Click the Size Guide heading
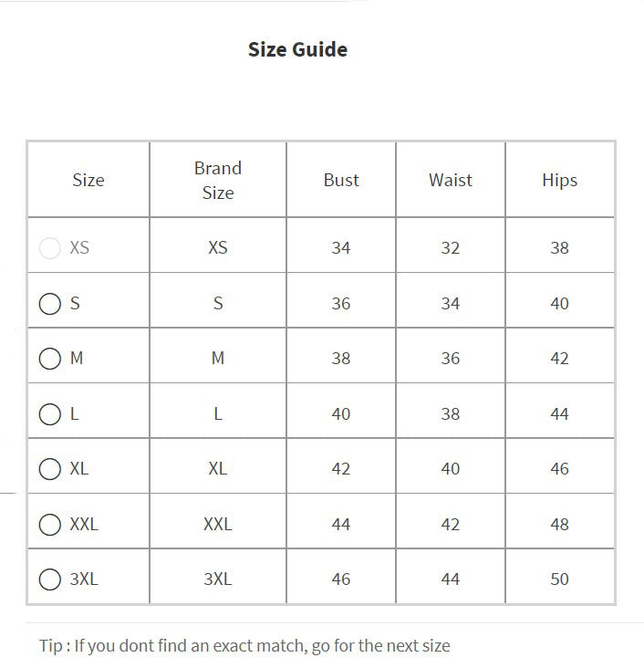 [x=297, y=49]
